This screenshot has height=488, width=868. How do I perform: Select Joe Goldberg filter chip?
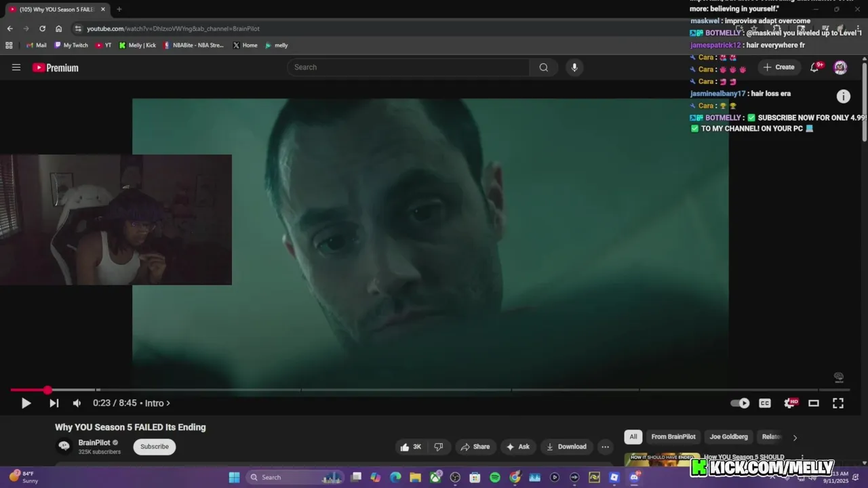click(x=729, y=437)
